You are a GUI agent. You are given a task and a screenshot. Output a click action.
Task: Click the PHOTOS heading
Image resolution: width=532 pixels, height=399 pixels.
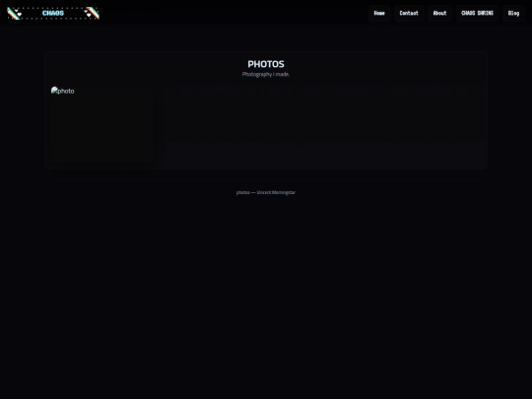pyautogui.click(x=266, y=64)
